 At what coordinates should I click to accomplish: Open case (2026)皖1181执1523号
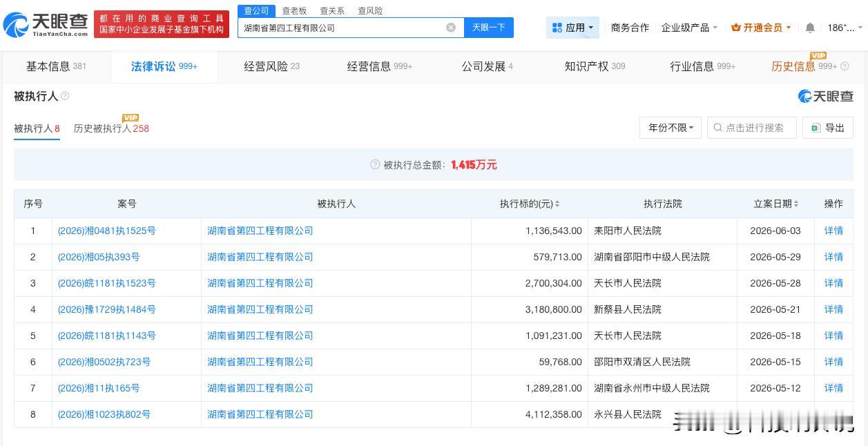pos(107,283)
